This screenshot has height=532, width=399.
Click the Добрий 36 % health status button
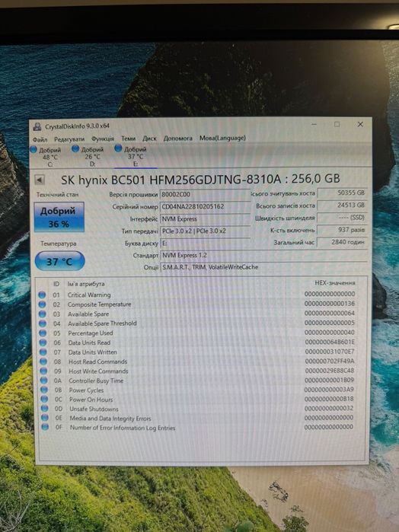point(59,217)
